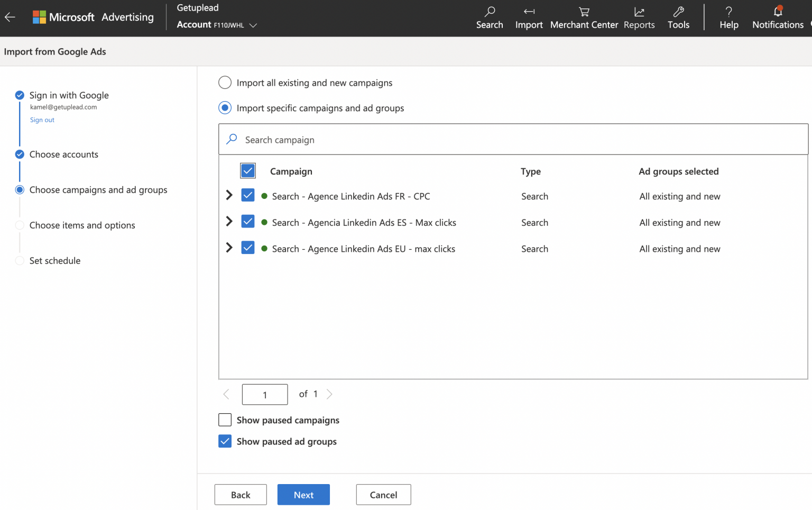This screenshot has height=510, width=812.
Task: Click the Sign in with Google step checkmark
Action: (x=20, y=95)
